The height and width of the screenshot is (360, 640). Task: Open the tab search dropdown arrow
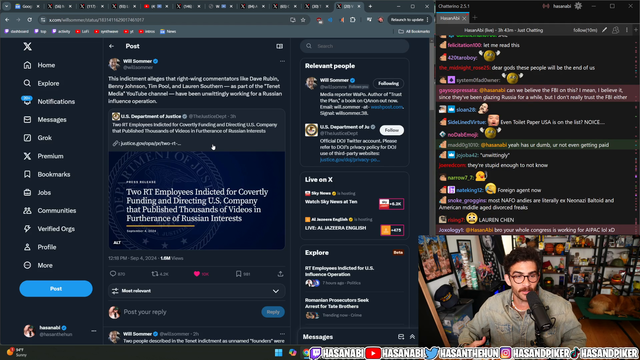[x=7, y=7]
